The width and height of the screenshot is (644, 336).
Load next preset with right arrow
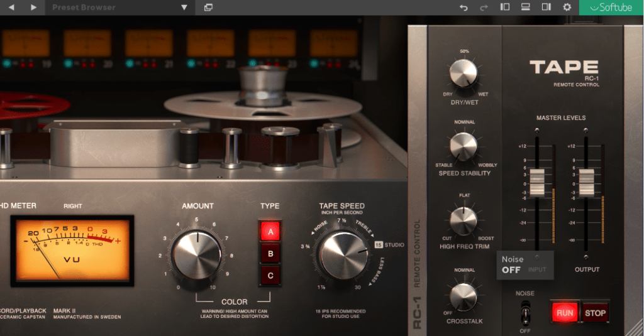[33, 8]
